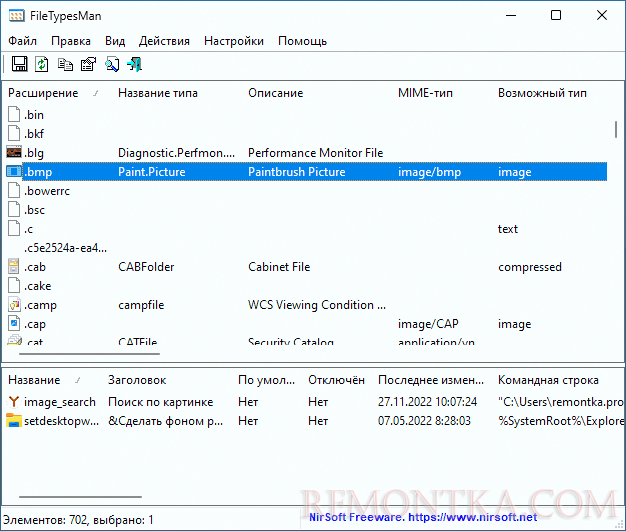
Task: Select the setdesktopw... action row
Action: (x=315, y=421)
